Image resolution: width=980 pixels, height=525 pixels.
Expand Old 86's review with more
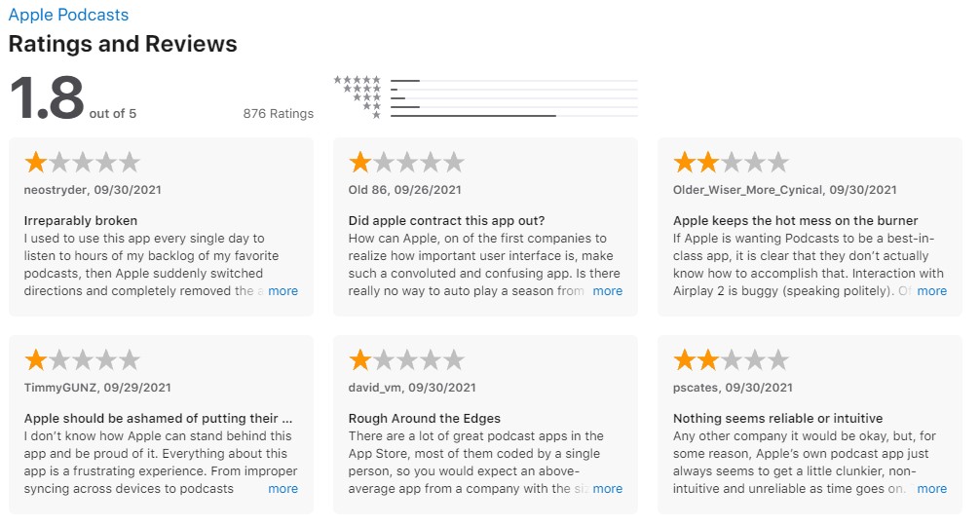(608, 290)
